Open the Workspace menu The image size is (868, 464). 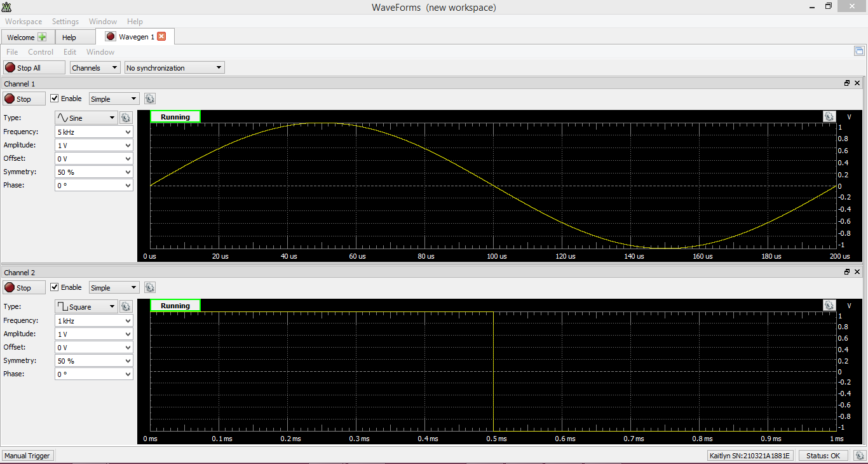(24, 22)
